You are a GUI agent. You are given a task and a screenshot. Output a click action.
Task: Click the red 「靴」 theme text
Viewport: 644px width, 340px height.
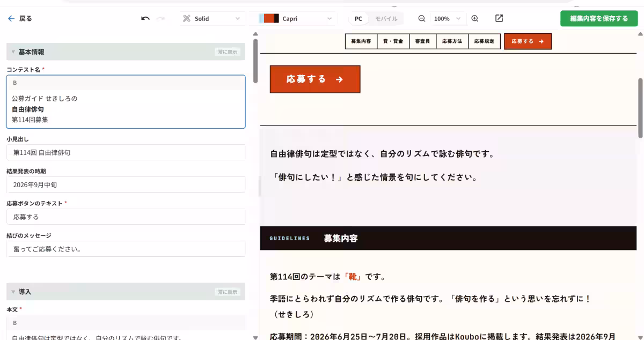click(x=353, y=277)
